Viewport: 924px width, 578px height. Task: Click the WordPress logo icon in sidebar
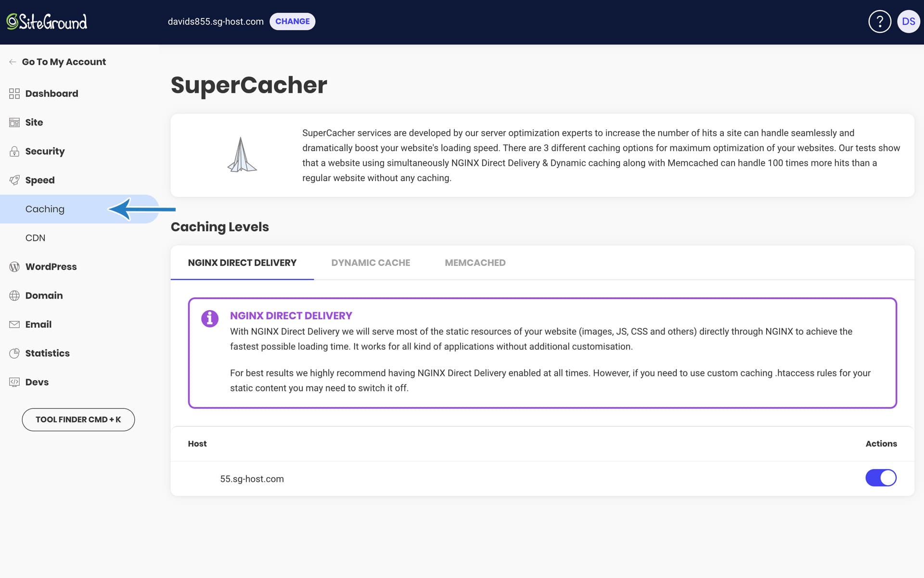14,267
